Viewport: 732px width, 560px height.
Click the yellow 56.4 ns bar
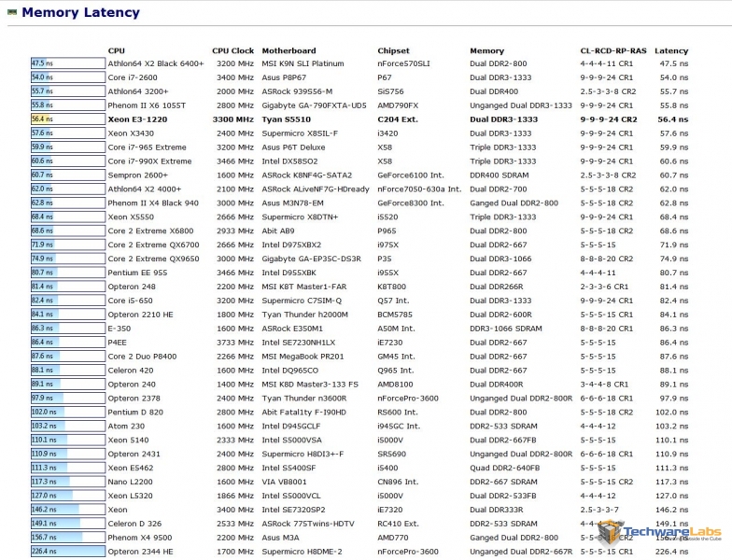coord(42,119)
